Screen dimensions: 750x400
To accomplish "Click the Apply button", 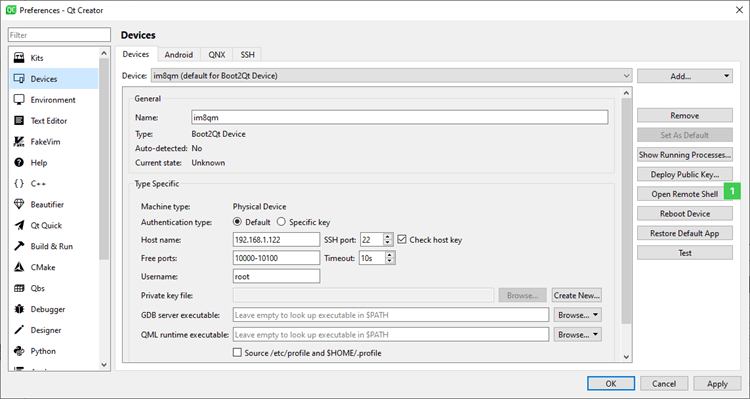I will click(717, 383).
